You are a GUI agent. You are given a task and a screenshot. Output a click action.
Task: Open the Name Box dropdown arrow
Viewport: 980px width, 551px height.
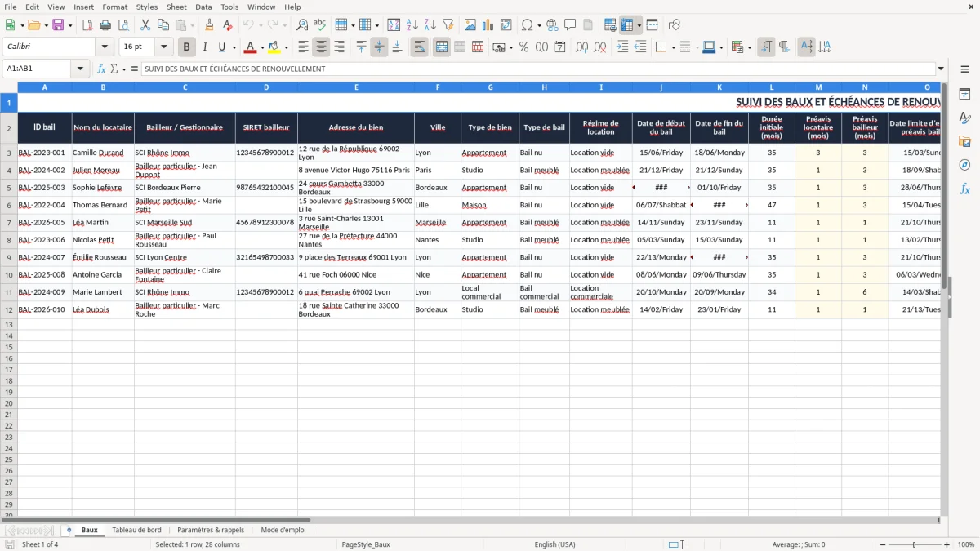(x=81, y=69)
